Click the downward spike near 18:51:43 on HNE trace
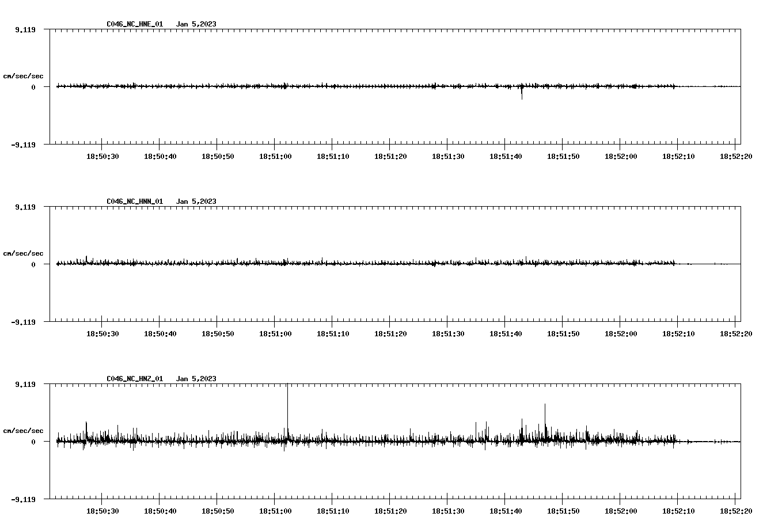Viewport: 782px width, 532px height. tap(522, 93)
